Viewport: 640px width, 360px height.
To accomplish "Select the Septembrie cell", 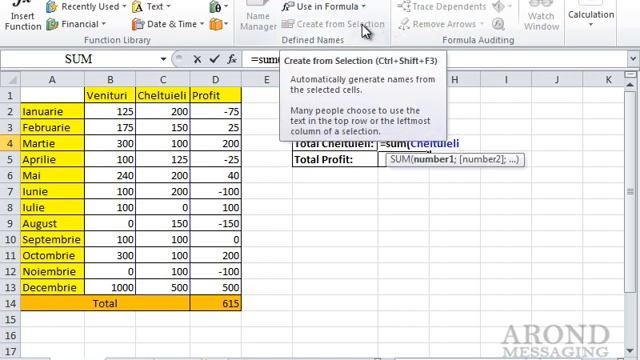I will coord(52,240).
